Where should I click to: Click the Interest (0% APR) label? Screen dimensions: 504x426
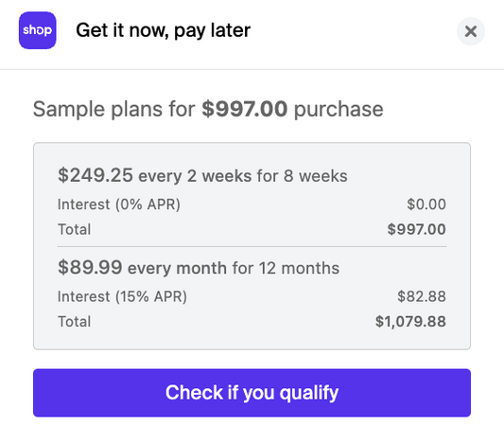(119, 204)
